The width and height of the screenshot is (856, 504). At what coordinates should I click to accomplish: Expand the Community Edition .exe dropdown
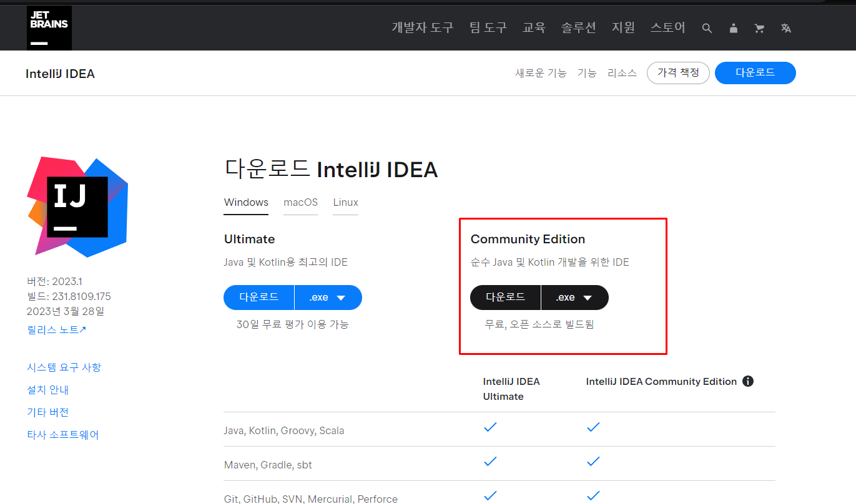coord(575,298)
